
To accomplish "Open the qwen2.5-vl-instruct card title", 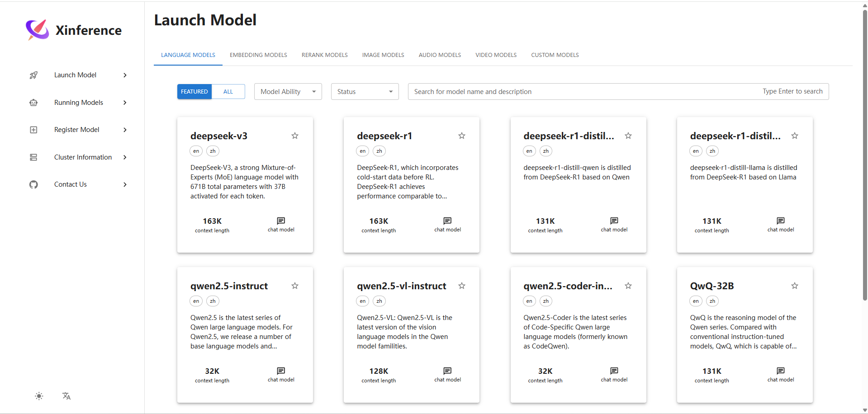I will pyautogui.click(x=402, y=286).
